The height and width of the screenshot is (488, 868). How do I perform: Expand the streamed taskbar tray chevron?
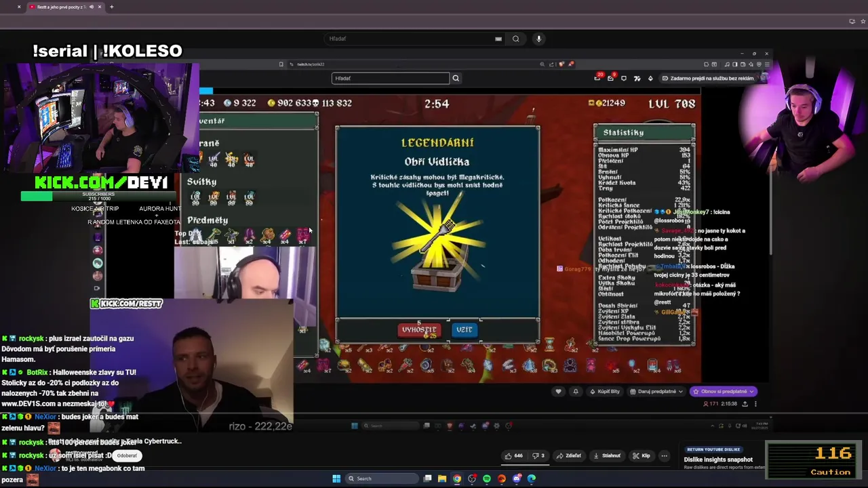coord(713,426)
